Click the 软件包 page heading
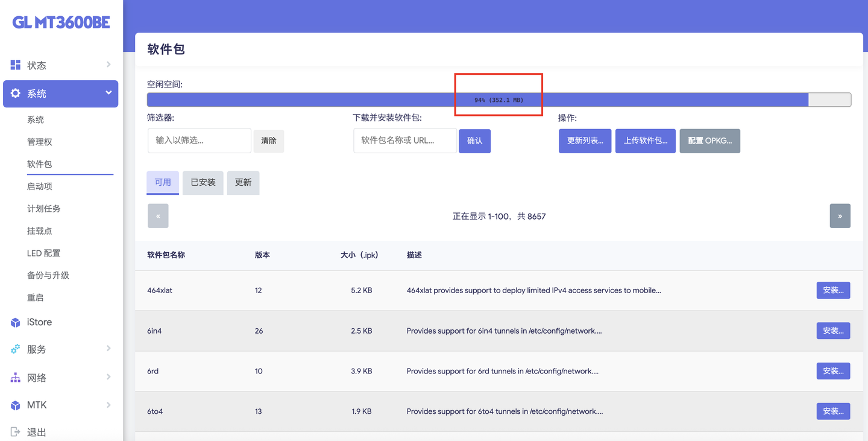This screenshot has height=441, width=868. [166, 49]
